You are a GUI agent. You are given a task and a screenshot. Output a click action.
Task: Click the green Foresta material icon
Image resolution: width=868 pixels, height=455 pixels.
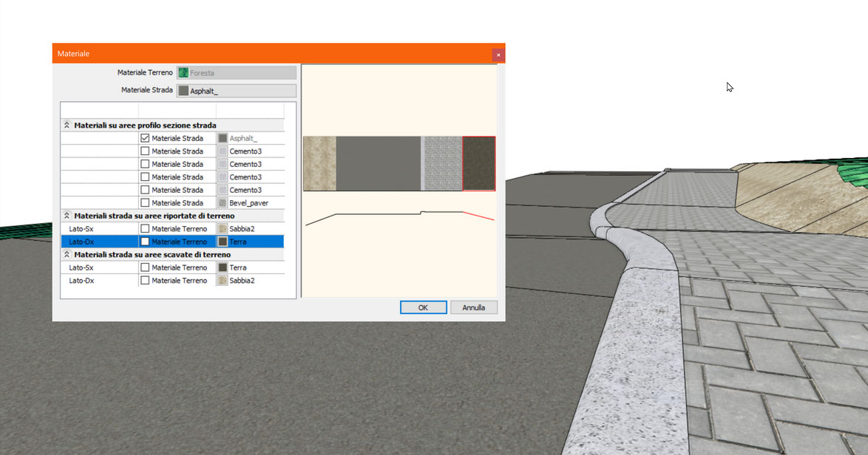click(183, 72)
